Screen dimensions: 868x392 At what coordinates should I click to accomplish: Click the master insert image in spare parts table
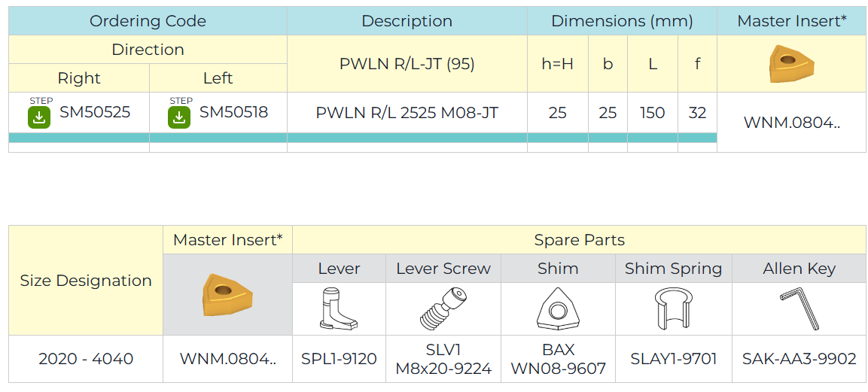pos(227,296)
